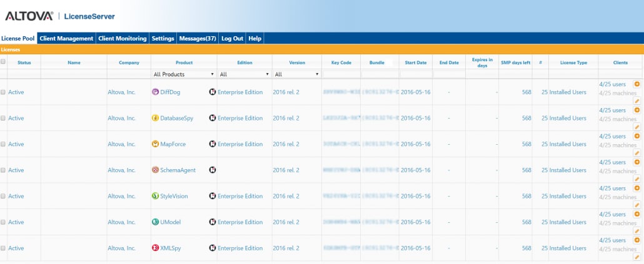
Task: Sort by the Company column header
Action: click(129, 62)
